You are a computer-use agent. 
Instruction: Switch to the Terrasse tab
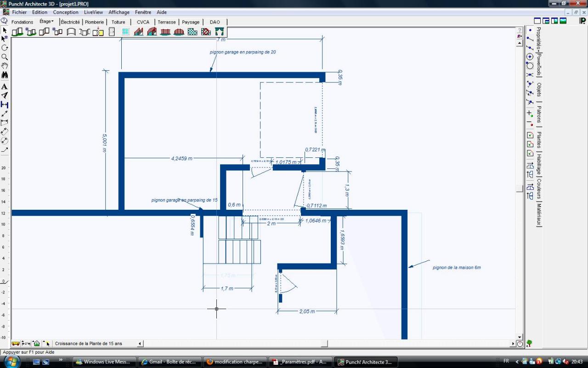pyautogui.click(x=167, y=22)
